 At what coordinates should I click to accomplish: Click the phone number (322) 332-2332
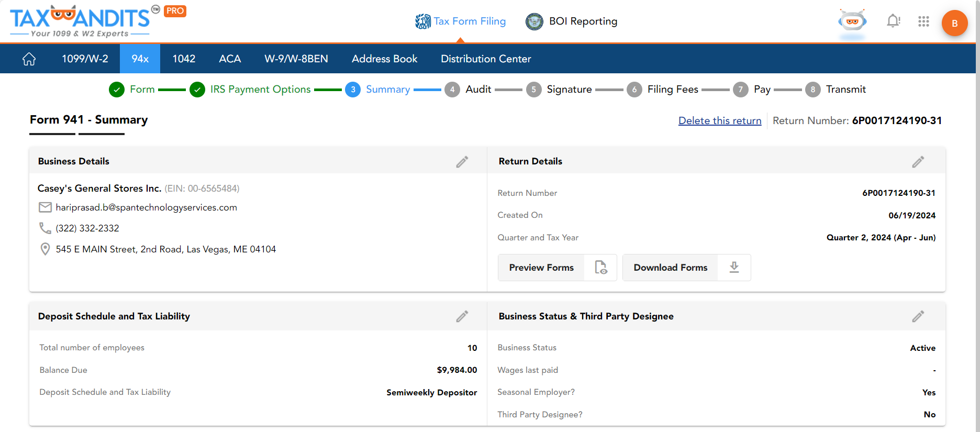[x=87, y=228]
